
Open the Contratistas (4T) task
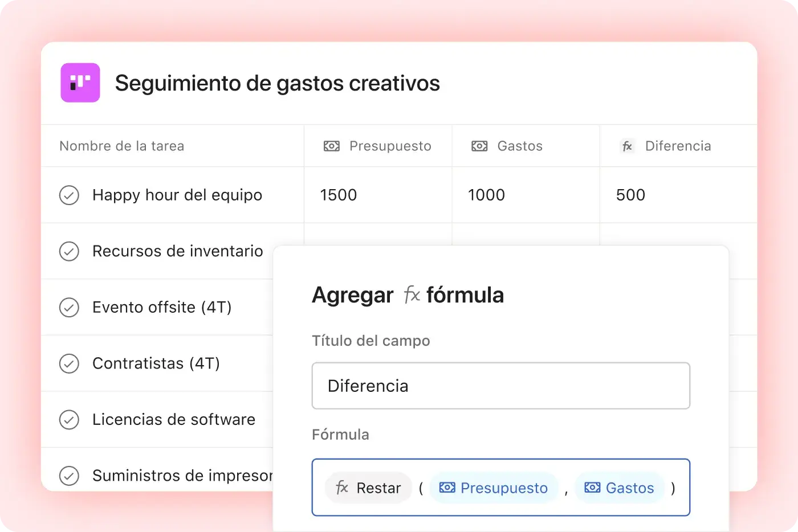[156, 363]
